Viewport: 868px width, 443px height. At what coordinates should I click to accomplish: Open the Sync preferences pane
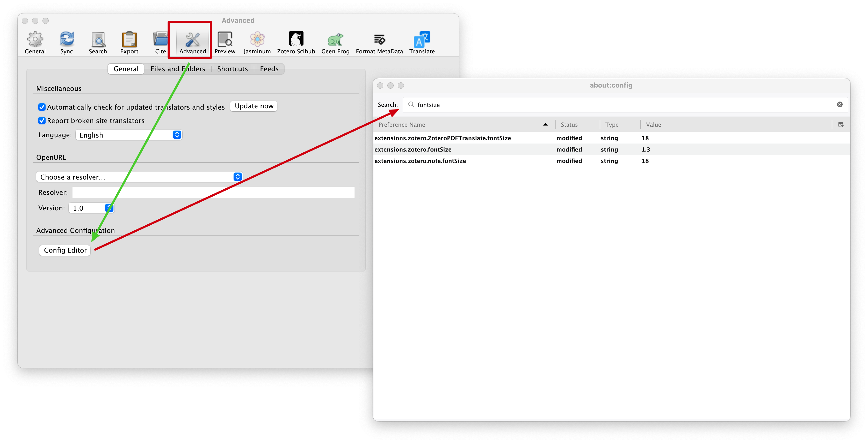coord(67,43)
